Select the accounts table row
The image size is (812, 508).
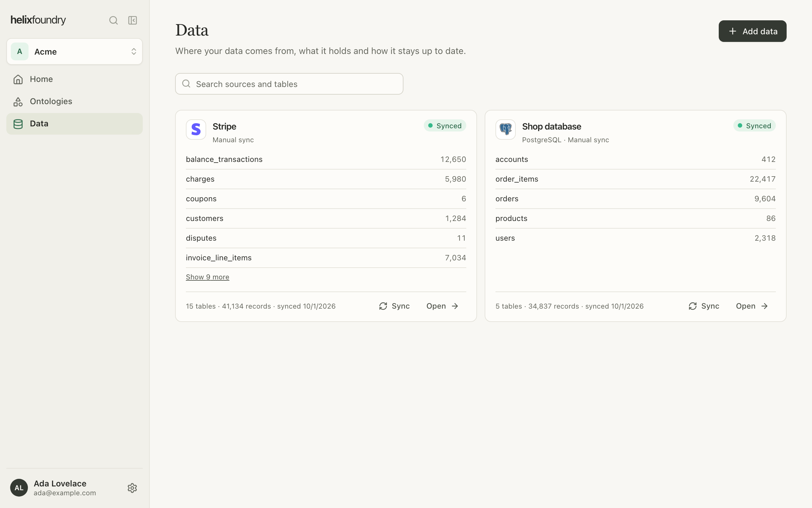pos(636,159)
